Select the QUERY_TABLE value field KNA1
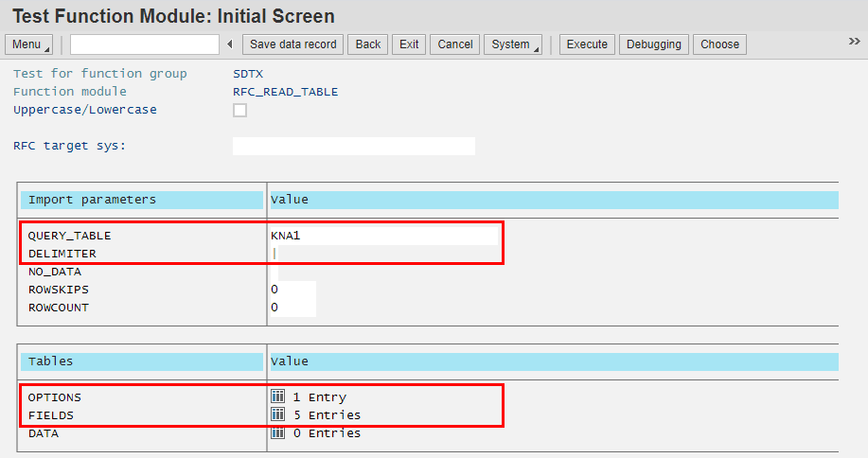This screenshot has width=868, height=458. (x=383, y=236)
